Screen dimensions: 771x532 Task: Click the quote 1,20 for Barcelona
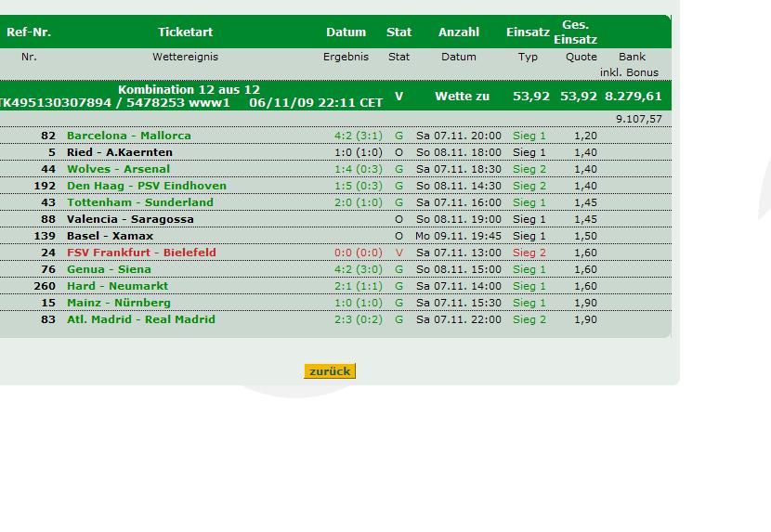coord(585,136)
